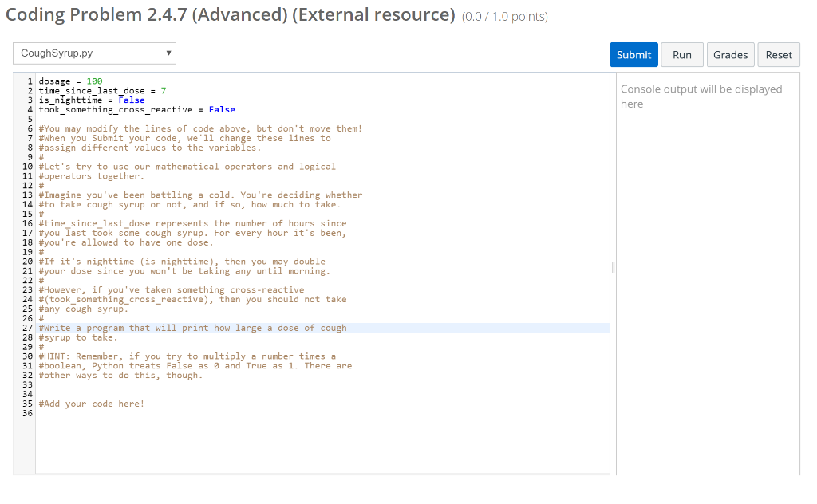
Task: Run the current program
Action: click(681, 54)
